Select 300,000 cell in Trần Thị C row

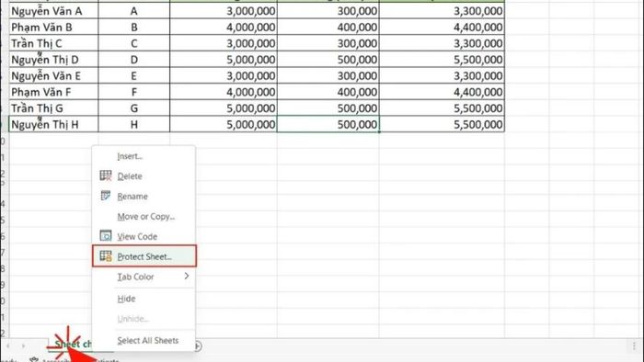pos(328,43)
